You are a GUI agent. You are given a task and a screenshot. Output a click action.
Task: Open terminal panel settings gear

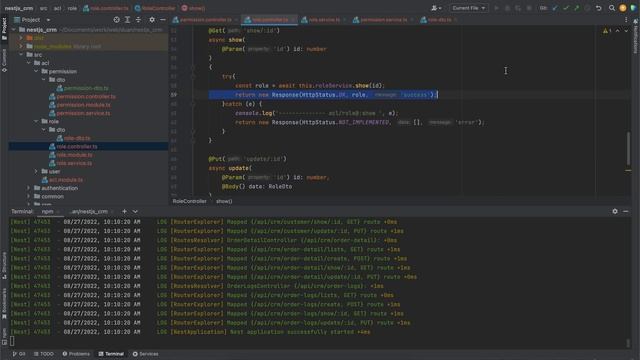point(615,211)
